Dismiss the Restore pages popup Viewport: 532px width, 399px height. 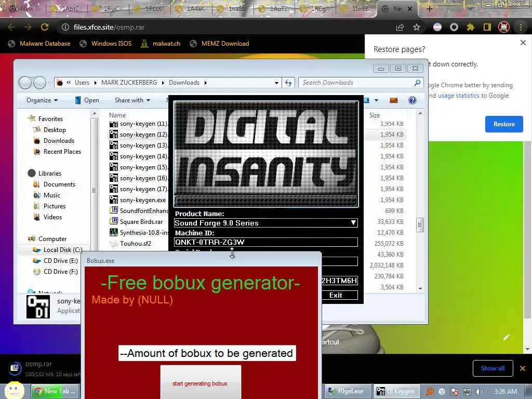pyautogui.click(x=523, y=43)
